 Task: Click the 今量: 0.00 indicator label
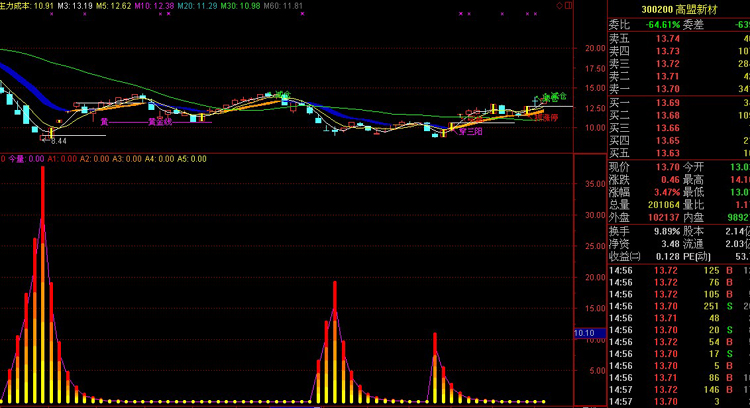click(x=26, y=159)
